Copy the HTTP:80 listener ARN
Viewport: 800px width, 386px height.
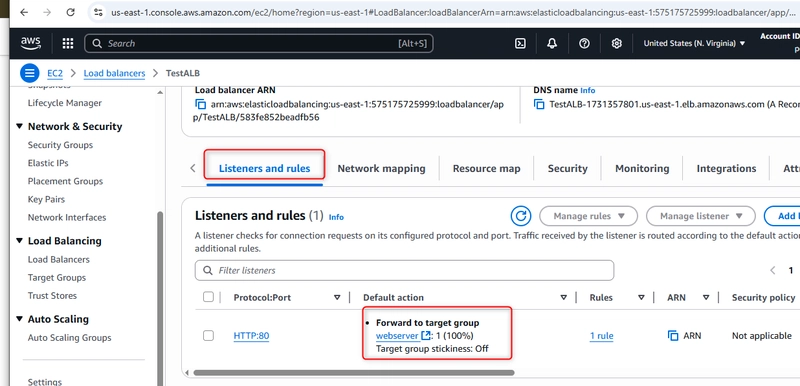tap(673, 336)
